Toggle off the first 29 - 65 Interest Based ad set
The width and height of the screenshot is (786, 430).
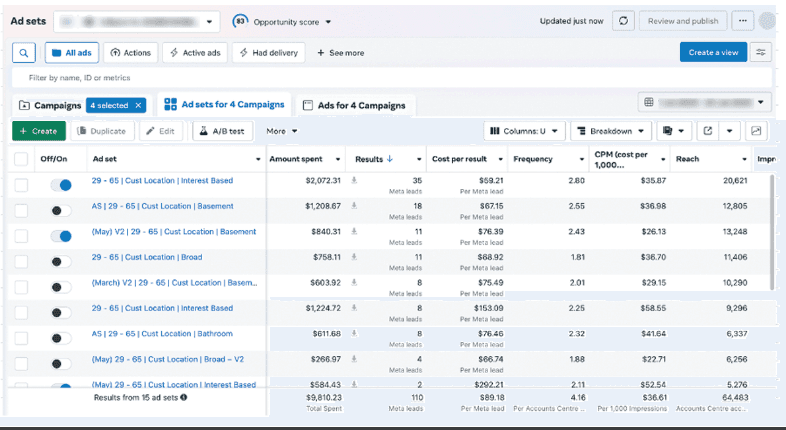[x=61, y=185]
